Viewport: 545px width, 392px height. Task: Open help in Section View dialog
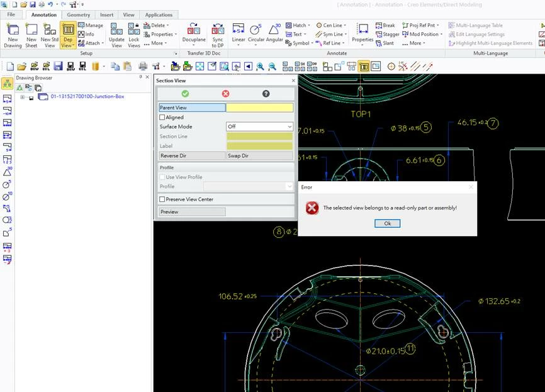tap(266, 94)
